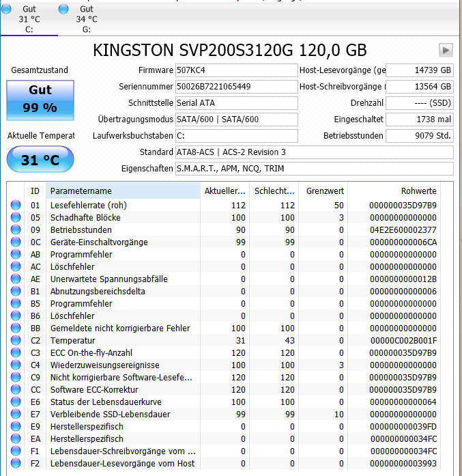
Task: Click the Gut 99 % health status button
Action: click(x=40, y=100)
